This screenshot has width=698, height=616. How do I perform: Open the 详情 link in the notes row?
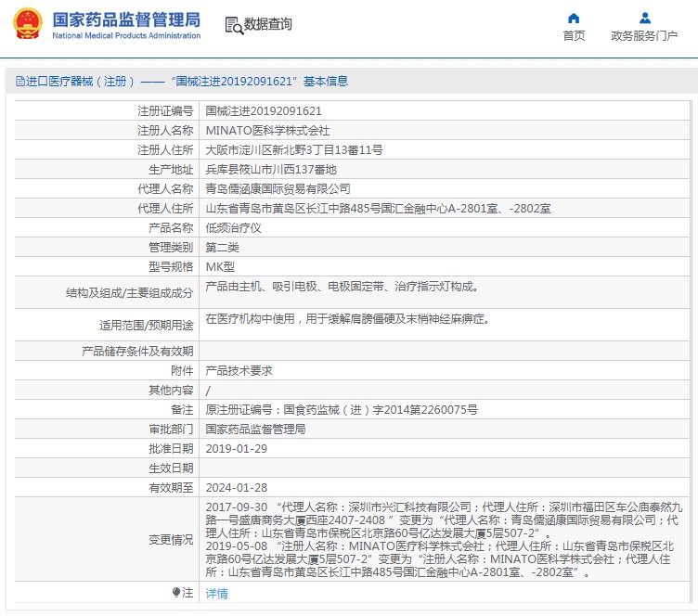pyautogui.click(x=215, y=593)
